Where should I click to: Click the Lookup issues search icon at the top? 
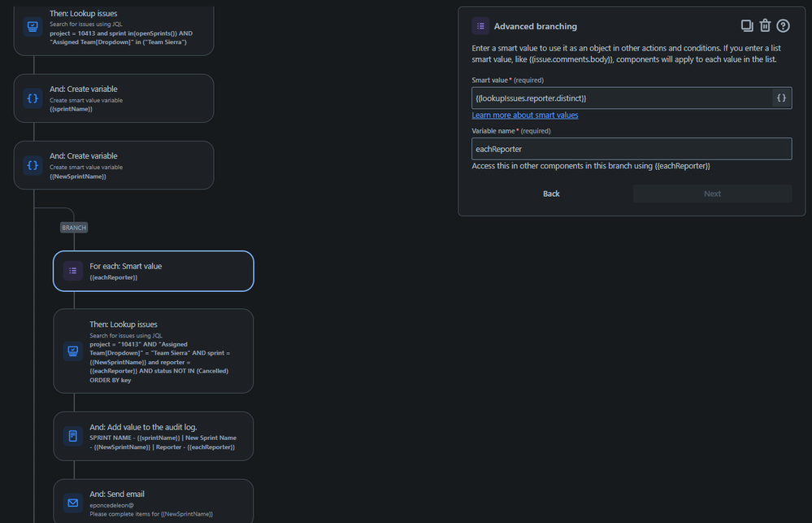point(32,26)
